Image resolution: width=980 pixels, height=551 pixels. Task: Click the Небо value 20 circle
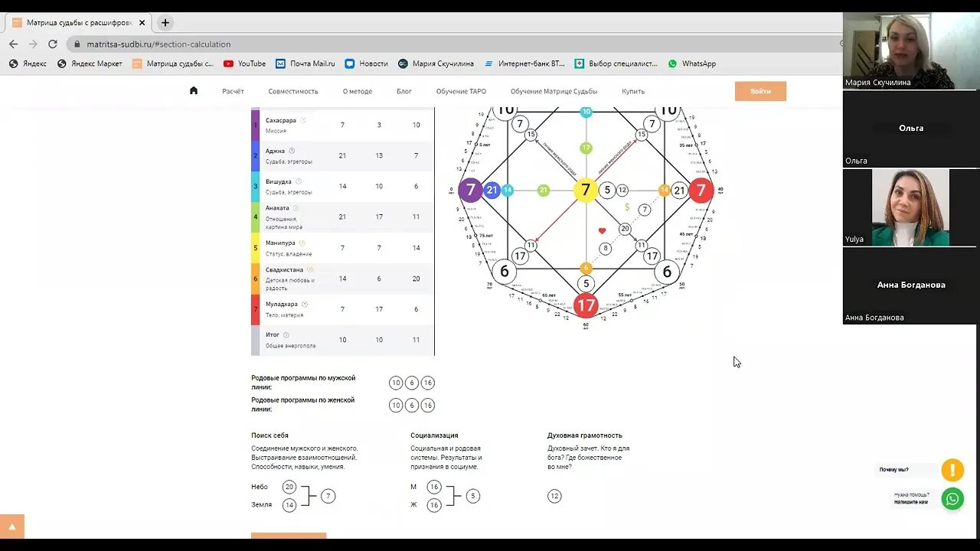click(x=289, y=487)
